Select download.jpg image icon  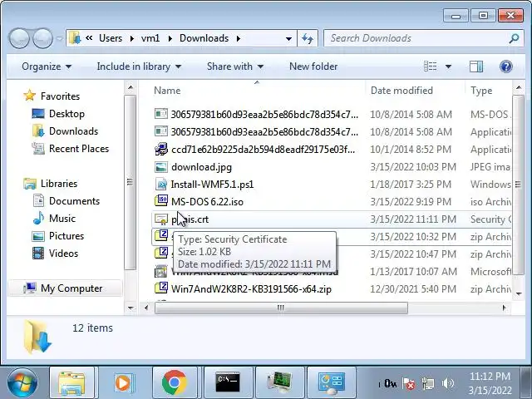tap(161, 166)
